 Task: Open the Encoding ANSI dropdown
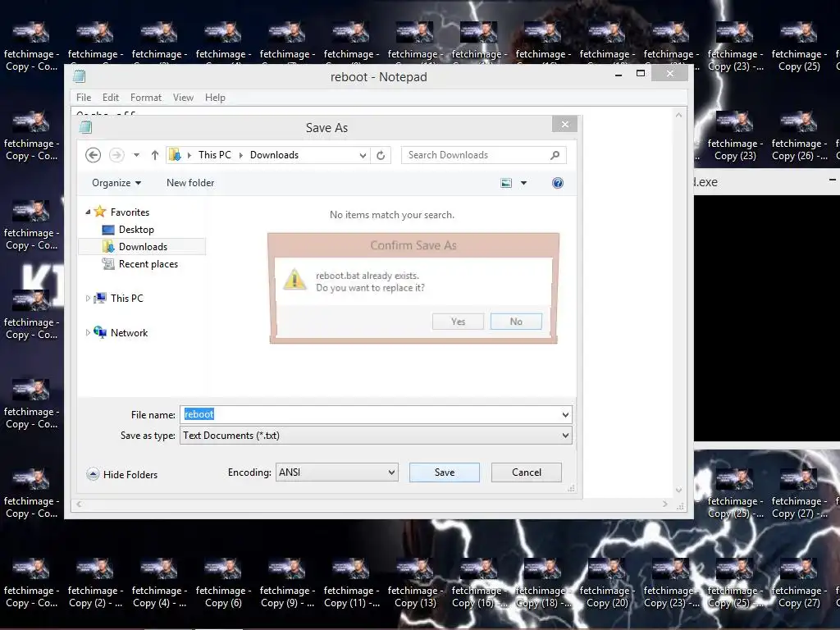[337, 472]
